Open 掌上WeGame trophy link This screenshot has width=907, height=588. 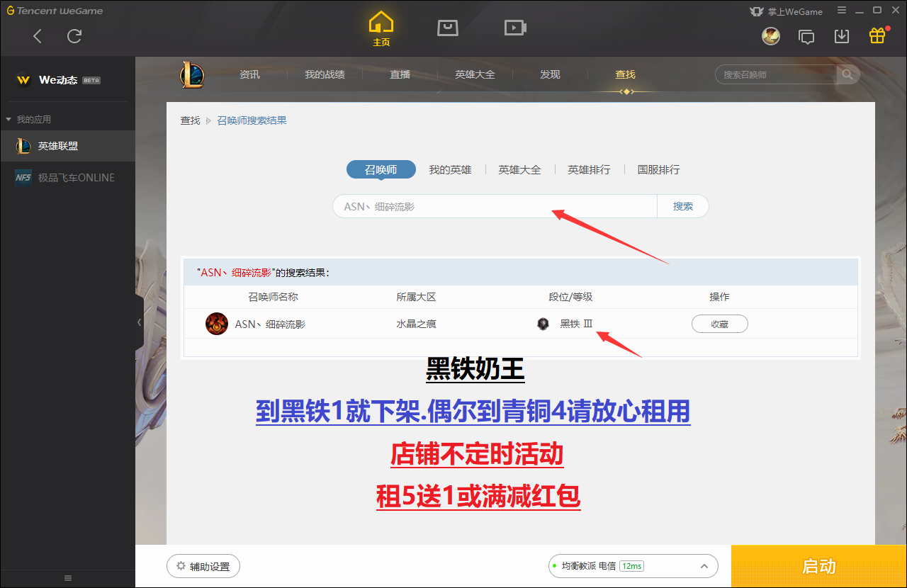[786, 11]
